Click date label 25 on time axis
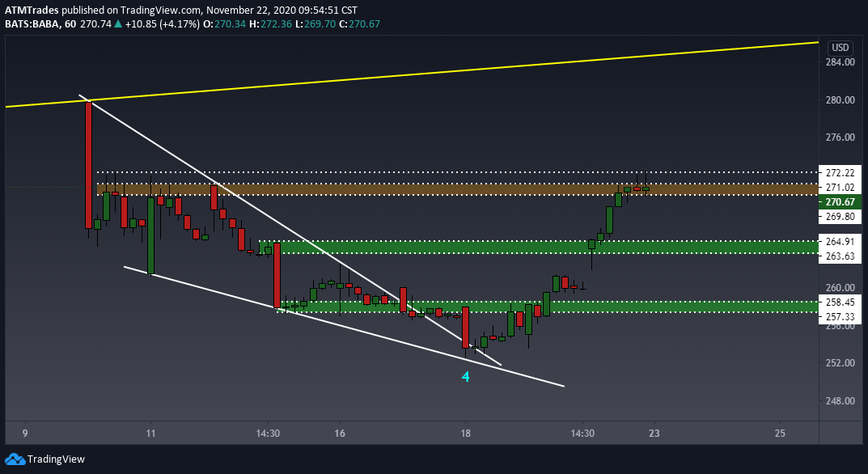Image resolution: width=868 pixels, height=474 pixels. [780, 434]
